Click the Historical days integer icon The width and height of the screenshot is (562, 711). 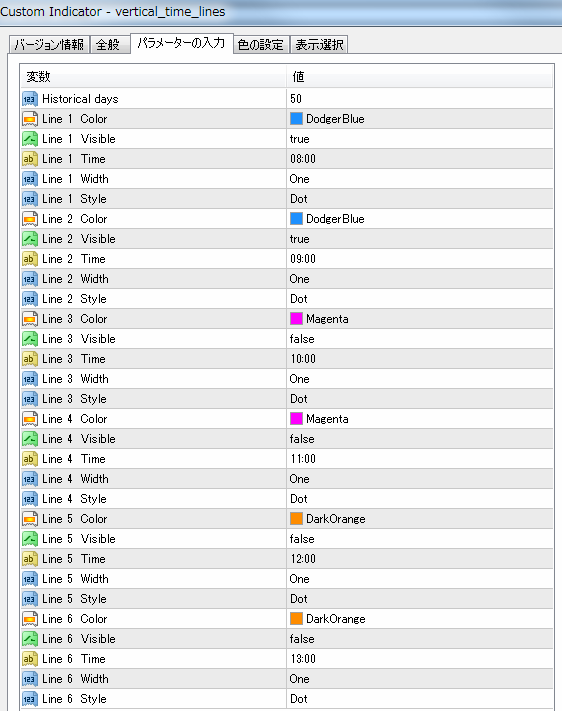pos(29,99)
